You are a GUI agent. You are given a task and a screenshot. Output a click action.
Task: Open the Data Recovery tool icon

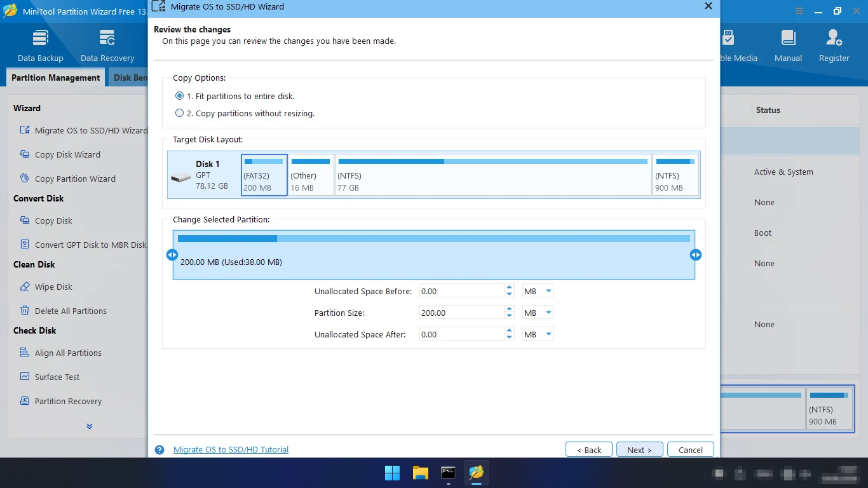pos(107,38)
